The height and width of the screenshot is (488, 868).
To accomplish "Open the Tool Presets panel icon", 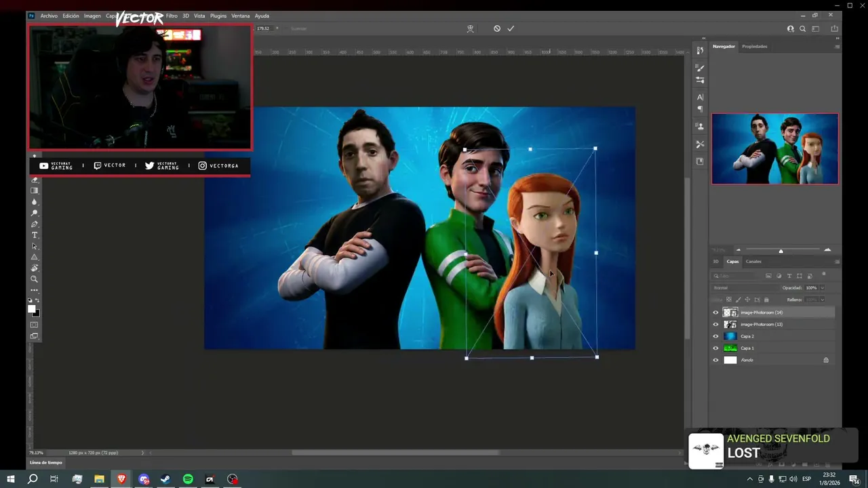I will 700,144.
